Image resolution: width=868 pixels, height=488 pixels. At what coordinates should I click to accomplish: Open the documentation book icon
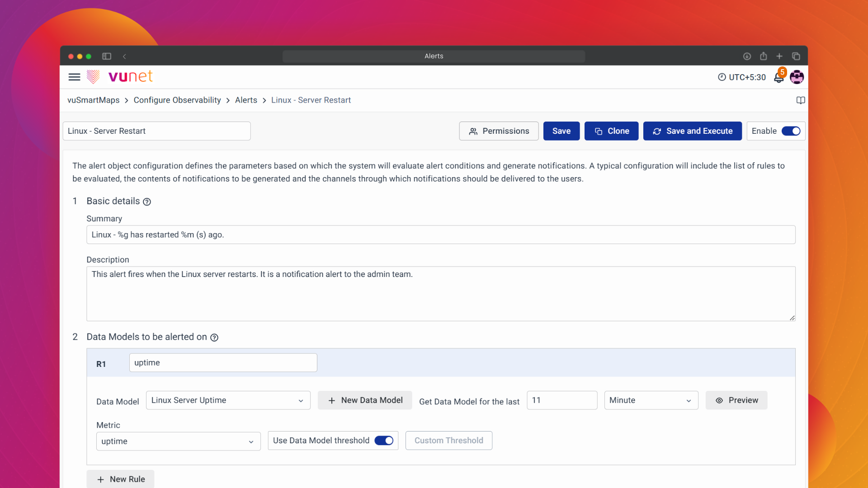800,100
